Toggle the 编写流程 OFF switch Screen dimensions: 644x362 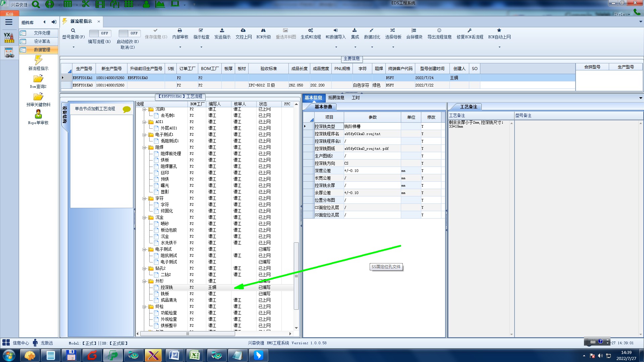[x=99, y=33]
